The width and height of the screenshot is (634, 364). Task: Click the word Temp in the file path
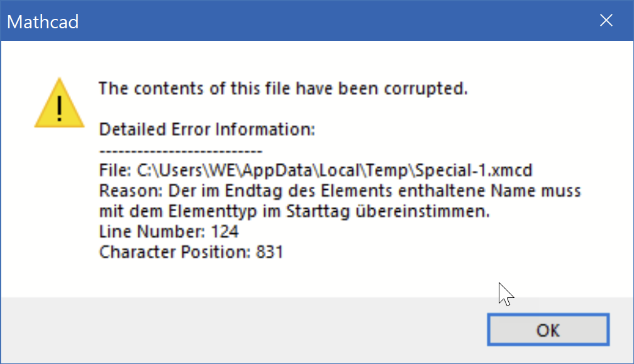(387, 170)
